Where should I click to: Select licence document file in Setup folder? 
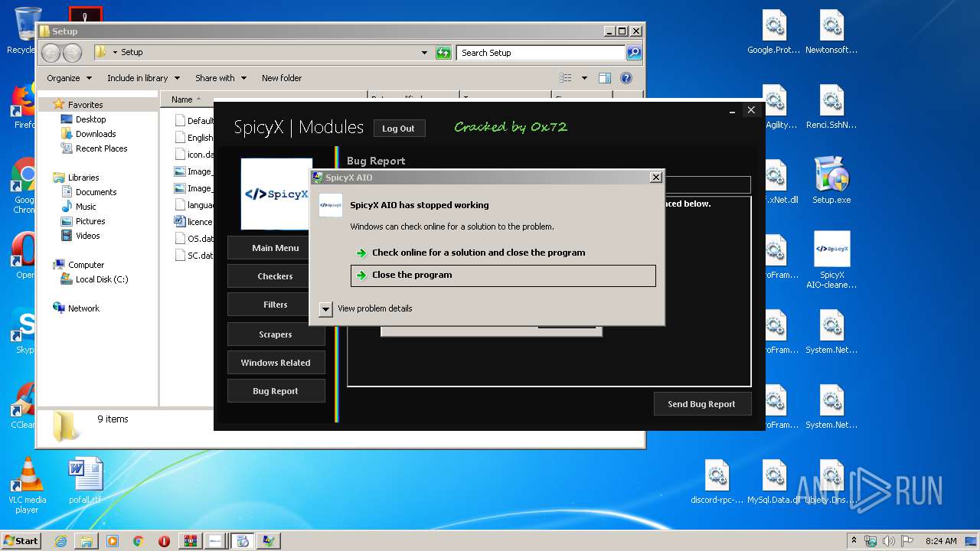click(193, 221)
